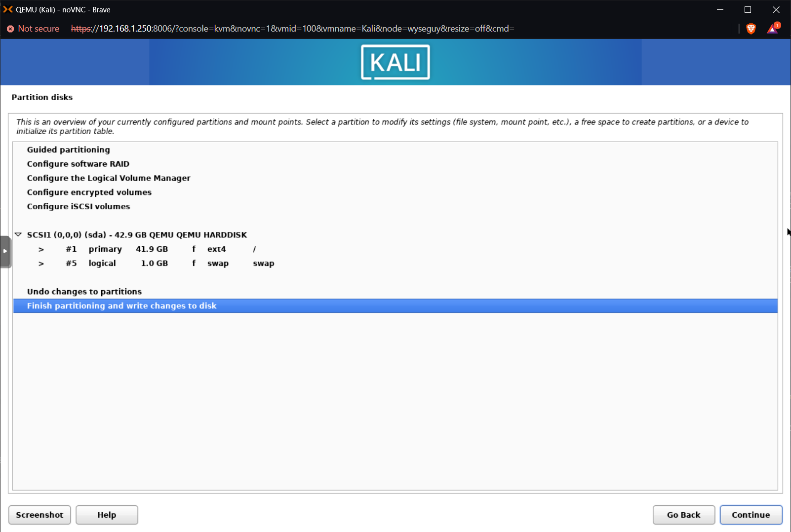
Task: Click the format flag f in swap row
Action: coord(194,264)
